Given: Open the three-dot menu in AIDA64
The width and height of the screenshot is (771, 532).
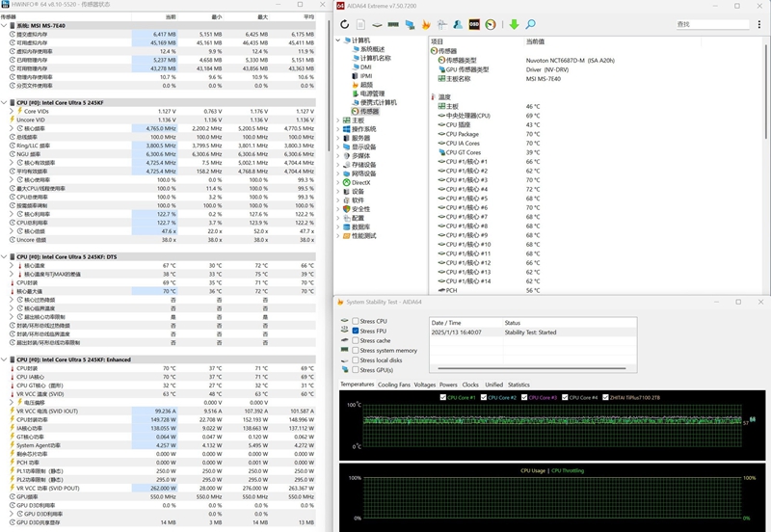Looking at the screenshot, I should tap(761, 24).
